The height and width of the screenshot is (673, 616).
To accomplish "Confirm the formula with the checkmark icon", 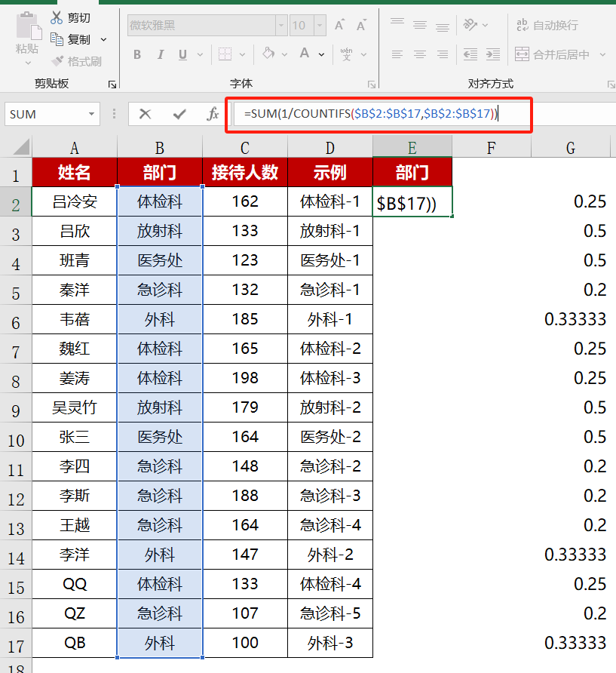I will click(179, 114).
